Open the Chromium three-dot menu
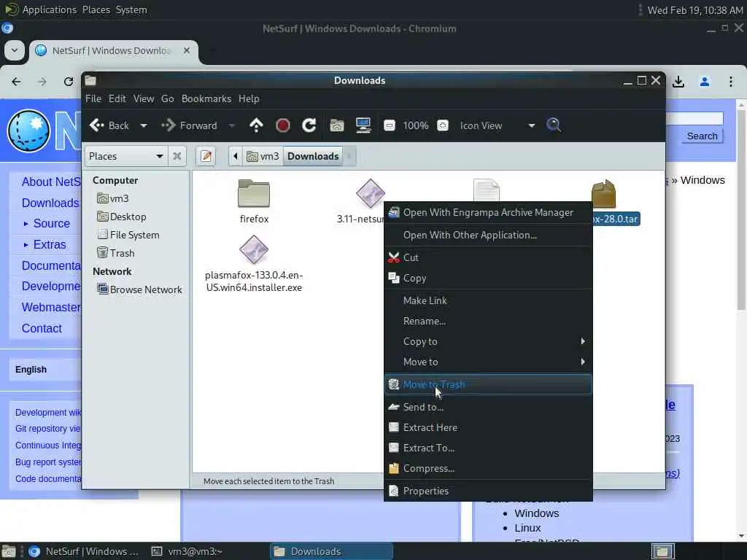Screen dimensions: 747x560 [731, 82]
